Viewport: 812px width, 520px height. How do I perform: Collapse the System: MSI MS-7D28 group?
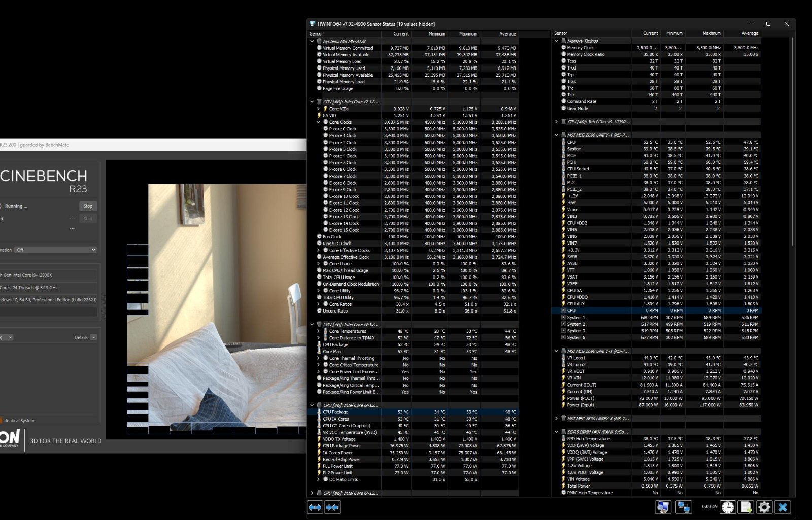click(312, 41)
